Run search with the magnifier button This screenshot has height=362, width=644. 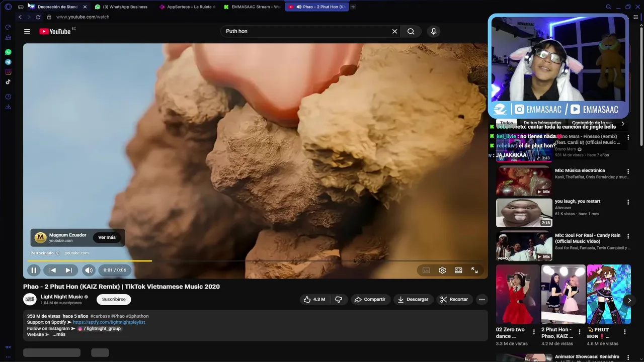pos(411,31)
